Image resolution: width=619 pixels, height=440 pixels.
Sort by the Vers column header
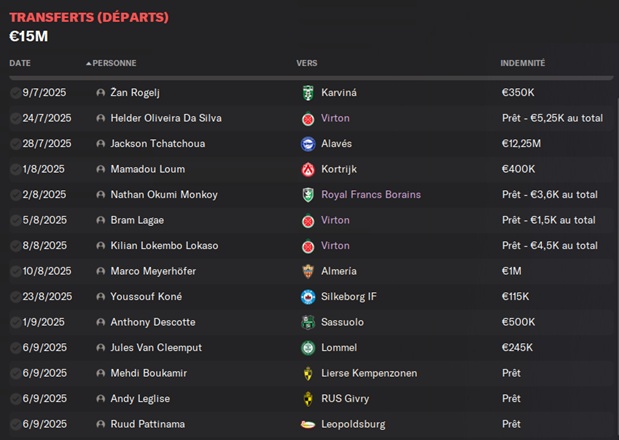click(307, 63)
